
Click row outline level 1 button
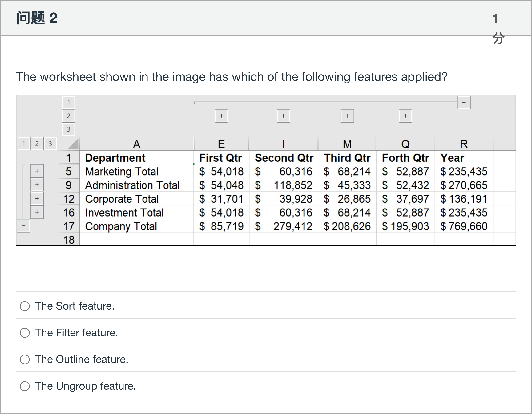[24, 144]
